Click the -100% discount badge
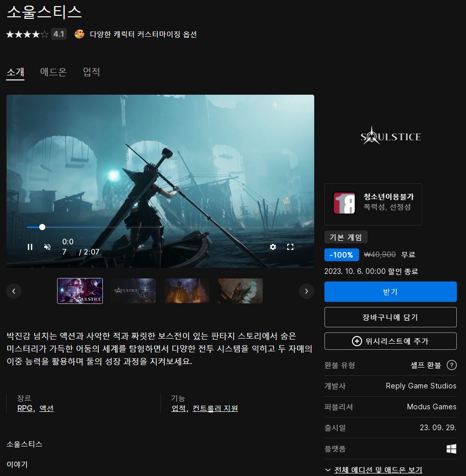The width and height of the screenshot is (466, 476). [341, 255]
